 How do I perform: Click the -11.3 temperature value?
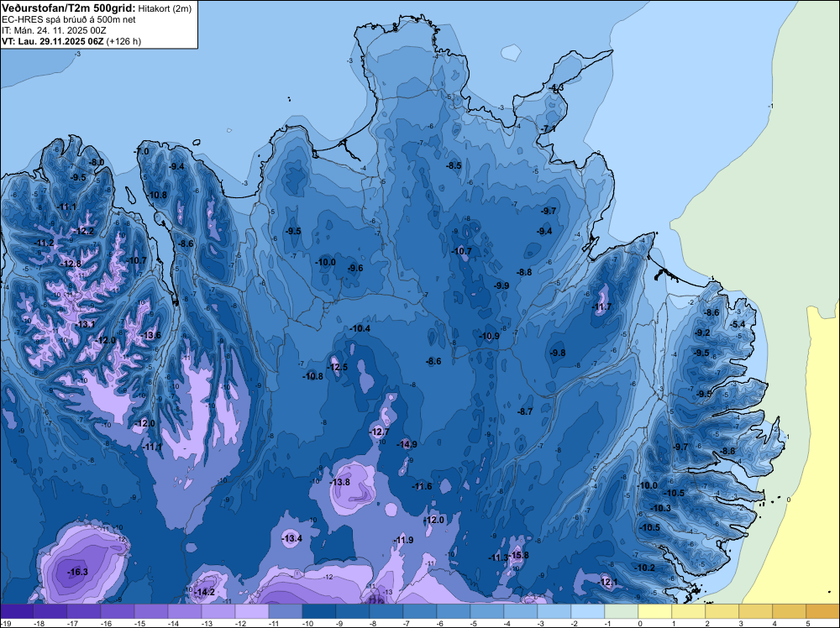click(x=498, y=557)
